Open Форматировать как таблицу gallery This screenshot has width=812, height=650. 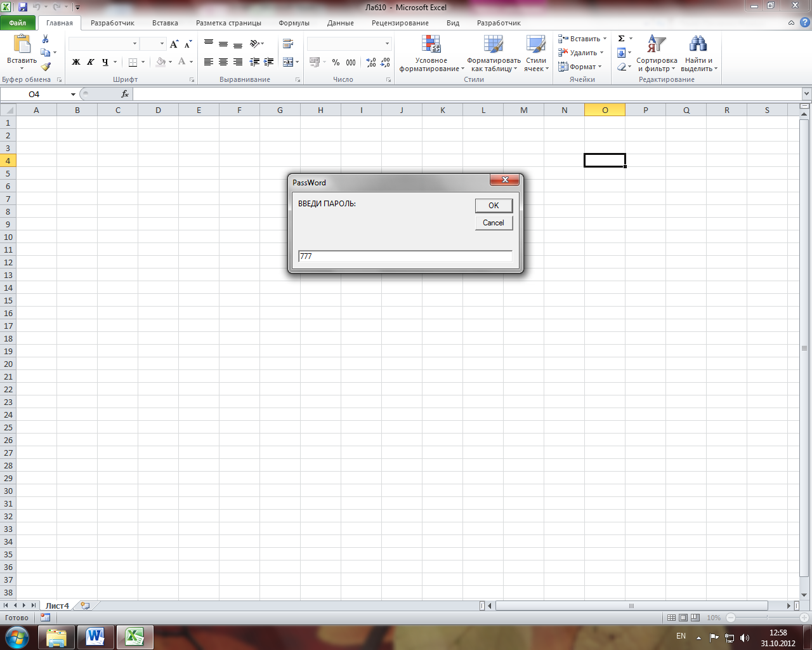tap(494, 53)
